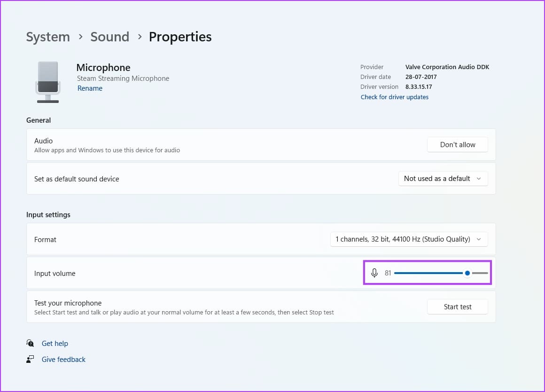Select 'Don't allow' to block audio access
The height and width of the screenshot is (392, 545).
click(x=457, y=144)
